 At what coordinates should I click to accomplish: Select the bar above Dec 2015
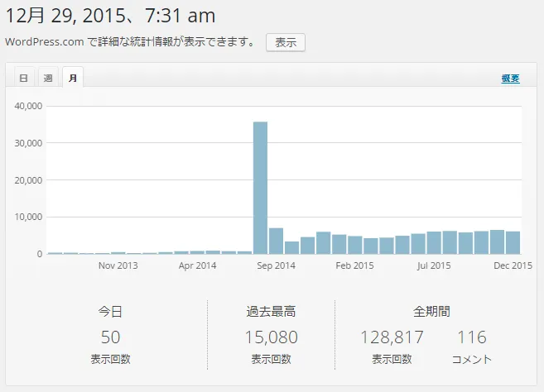click(x=513, y=242)
